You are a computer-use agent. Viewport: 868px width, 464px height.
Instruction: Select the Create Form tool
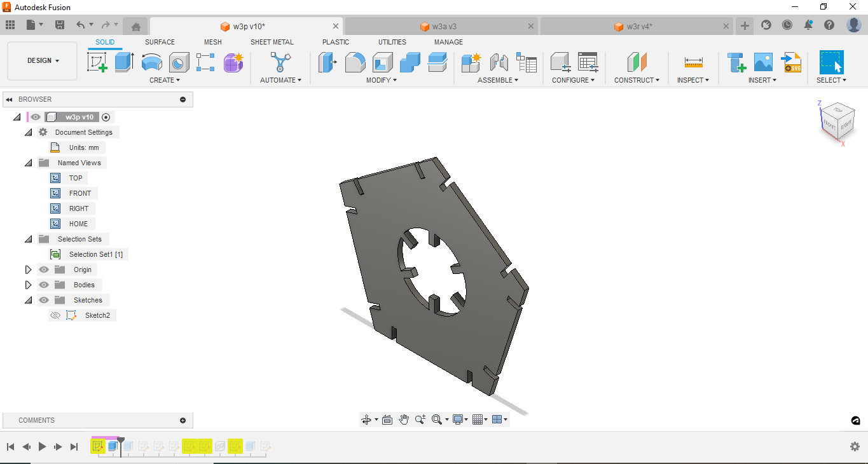click(233, 62)
